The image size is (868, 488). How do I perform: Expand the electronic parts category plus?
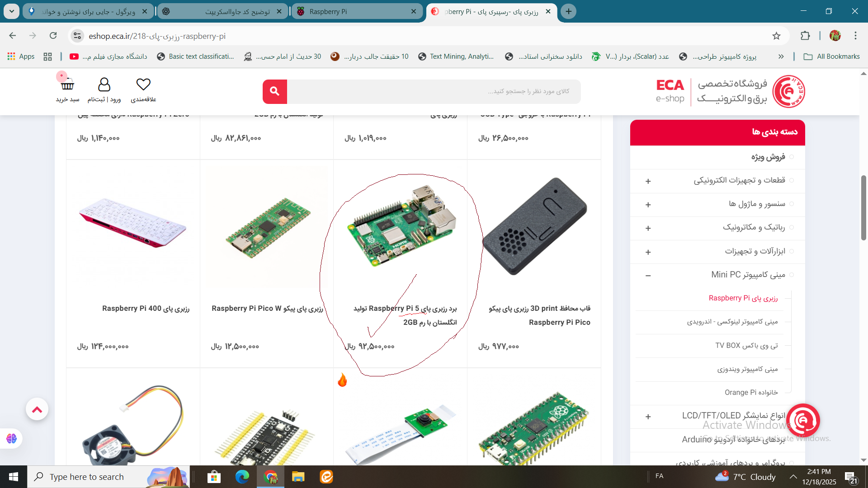coord(648,181)
